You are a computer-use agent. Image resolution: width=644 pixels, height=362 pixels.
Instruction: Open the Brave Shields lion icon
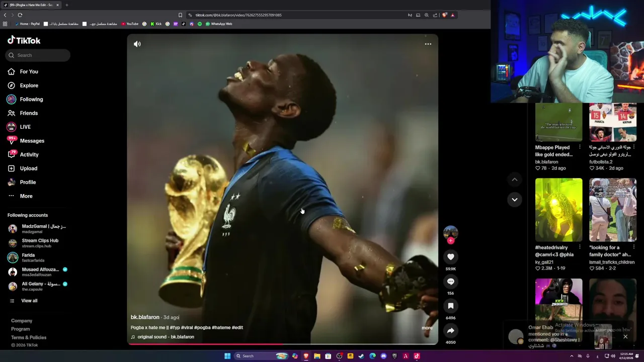click(x=444, y=15)
